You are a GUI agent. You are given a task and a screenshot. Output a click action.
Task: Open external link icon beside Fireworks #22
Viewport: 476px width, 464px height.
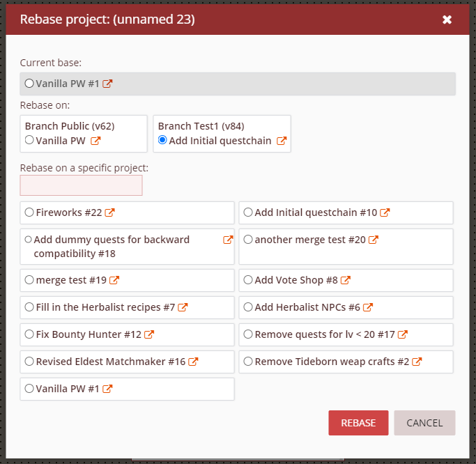pos(110,212)
